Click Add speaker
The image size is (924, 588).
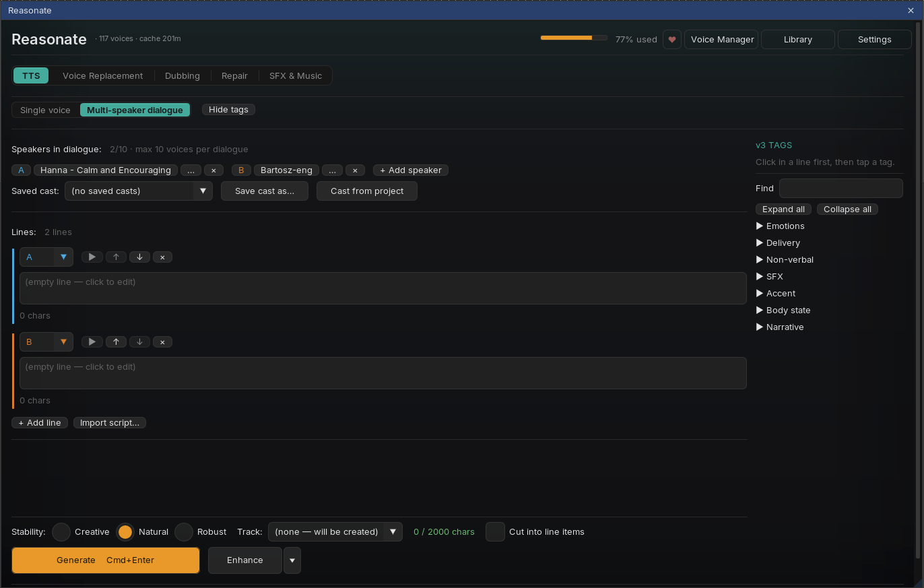411,170
